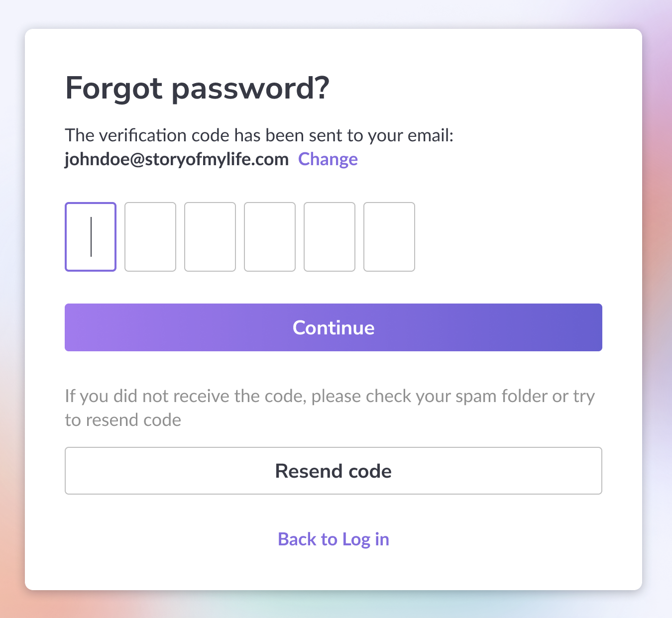This screenshot has height=618, width=672.
Task: Return to login using the bottom link
Action: [x=334, y=539]
